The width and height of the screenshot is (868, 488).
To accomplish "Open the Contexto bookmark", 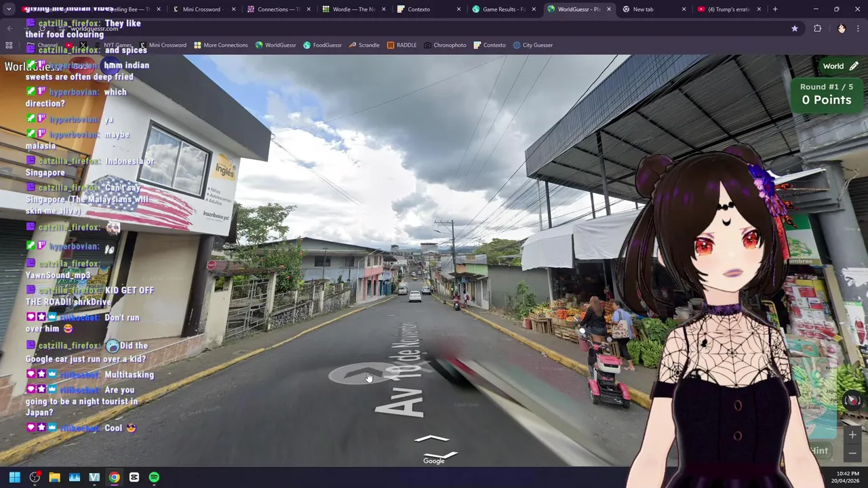I will 489,45.
